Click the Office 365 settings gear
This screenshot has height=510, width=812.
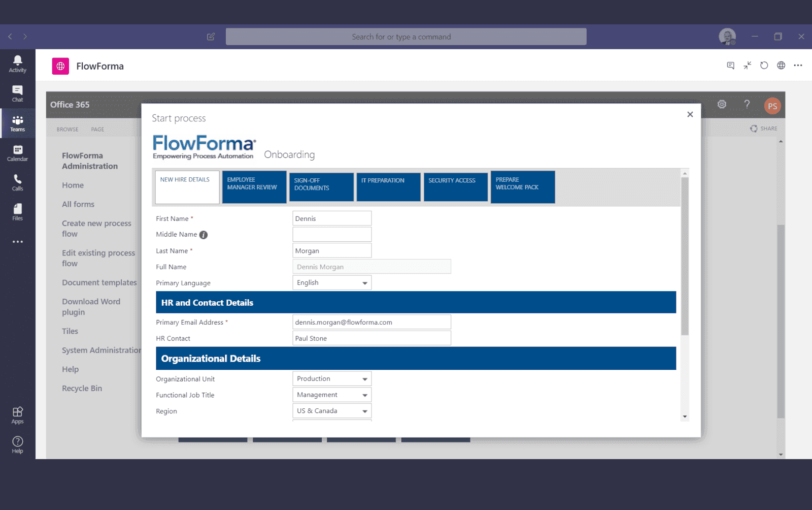[x=722, y=104]
